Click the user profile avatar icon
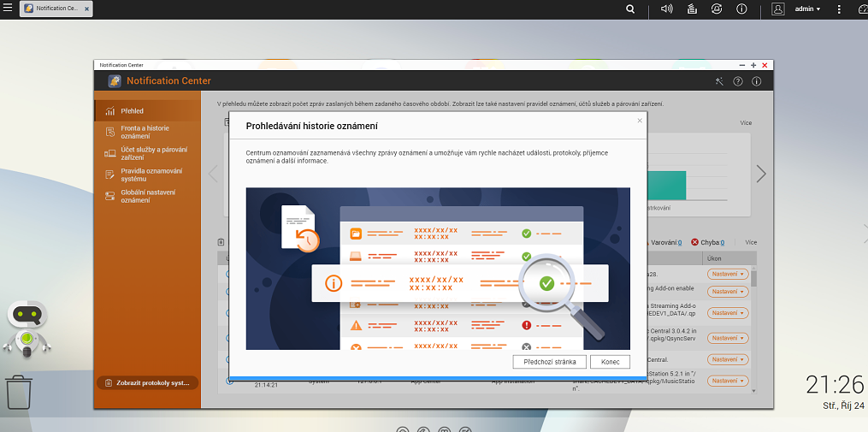This screenshot has height=432, width=868. tap(777, 9)
